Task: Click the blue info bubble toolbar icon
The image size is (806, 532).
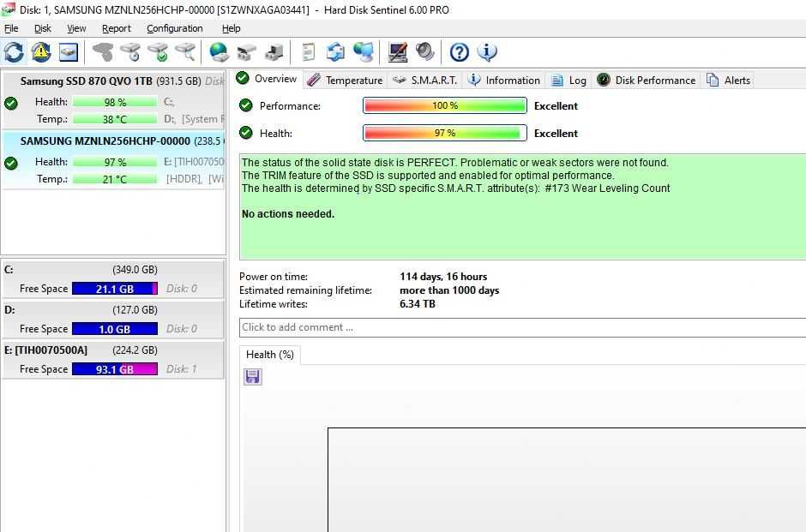Action: (x=487, y=52)
